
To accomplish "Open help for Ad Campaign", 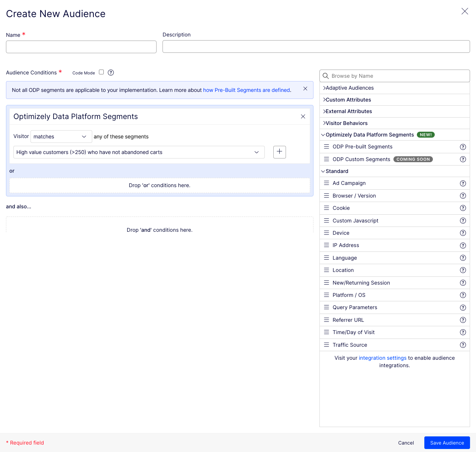I will 463,183.
